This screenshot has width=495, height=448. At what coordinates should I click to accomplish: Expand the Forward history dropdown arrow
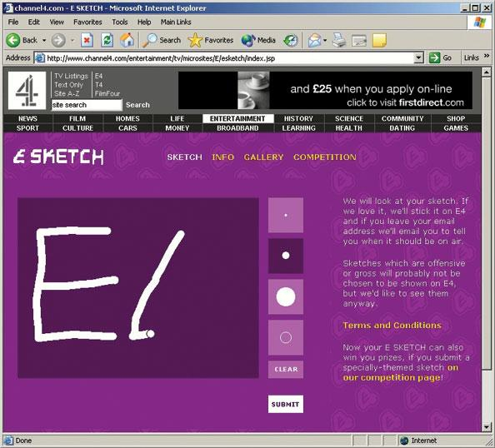point(72,40)
